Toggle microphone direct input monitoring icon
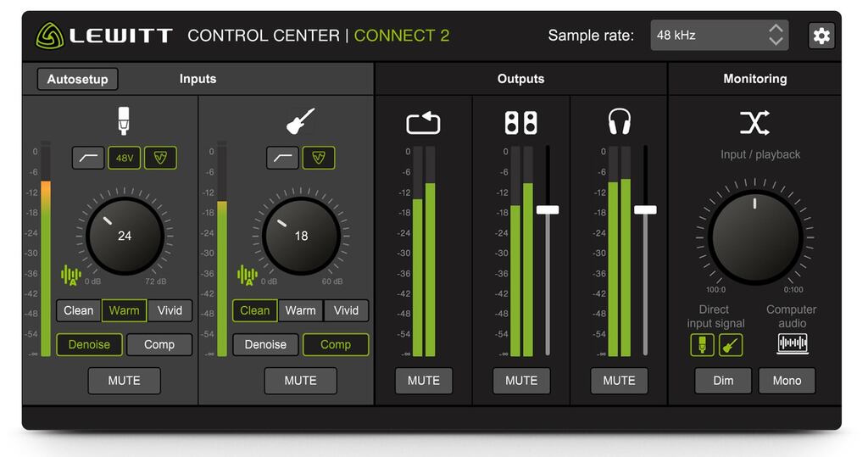868x457 pixels. 703,344
